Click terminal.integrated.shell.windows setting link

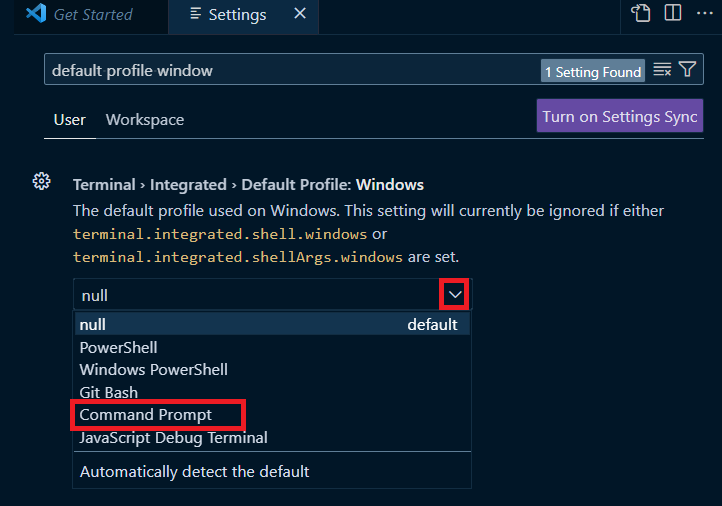tap(220, 234)
